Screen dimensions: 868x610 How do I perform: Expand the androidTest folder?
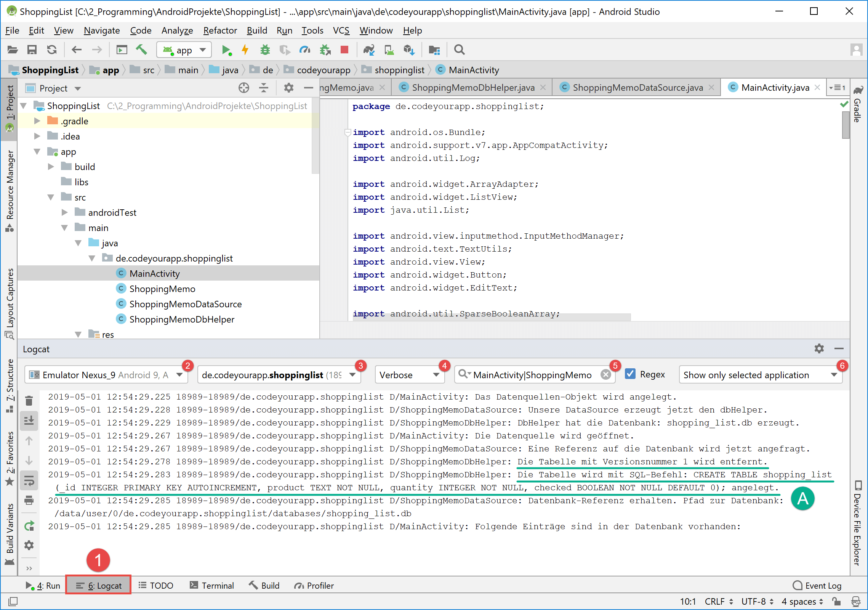pos(64,212)
